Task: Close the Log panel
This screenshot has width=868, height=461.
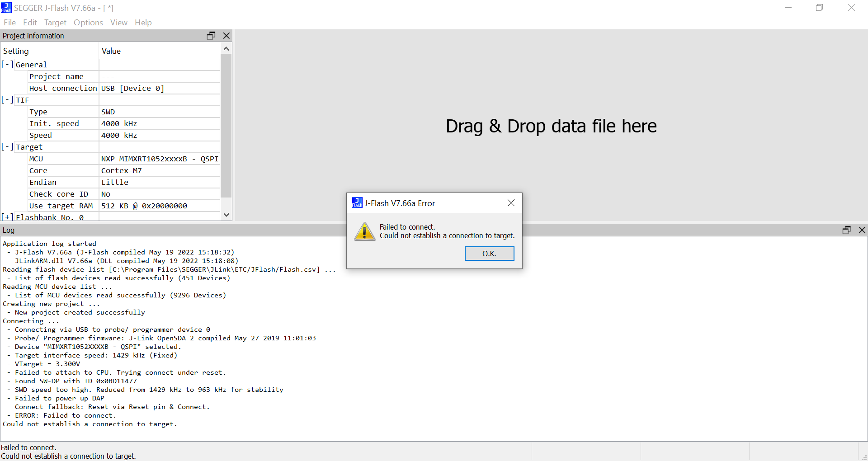Action: point(862,230)
